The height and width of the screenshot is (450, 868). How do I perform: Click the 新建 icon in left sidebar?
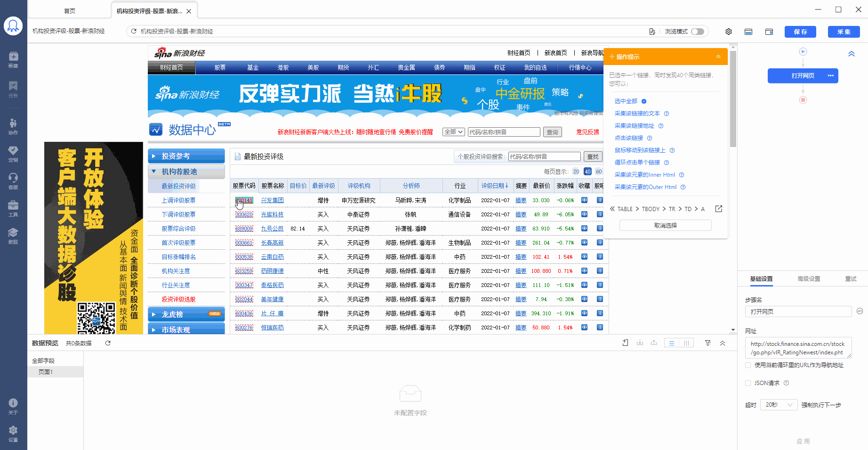[13, 59]
